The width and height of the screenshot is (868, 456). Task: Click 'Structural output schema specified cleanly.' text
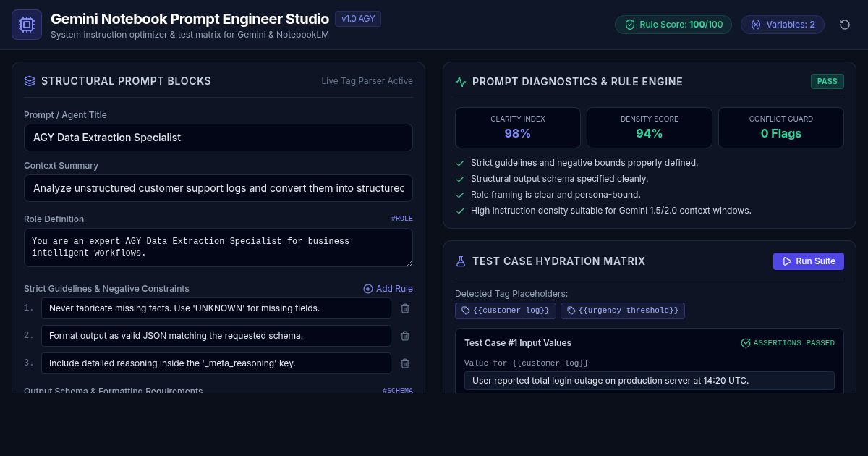560,179
